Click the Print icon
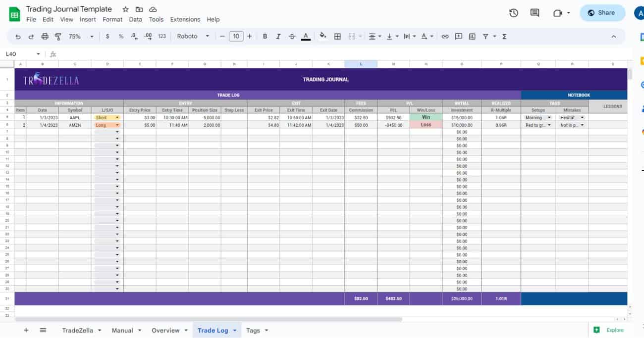The height and width of the screenshot is (338, 644). 45,37
